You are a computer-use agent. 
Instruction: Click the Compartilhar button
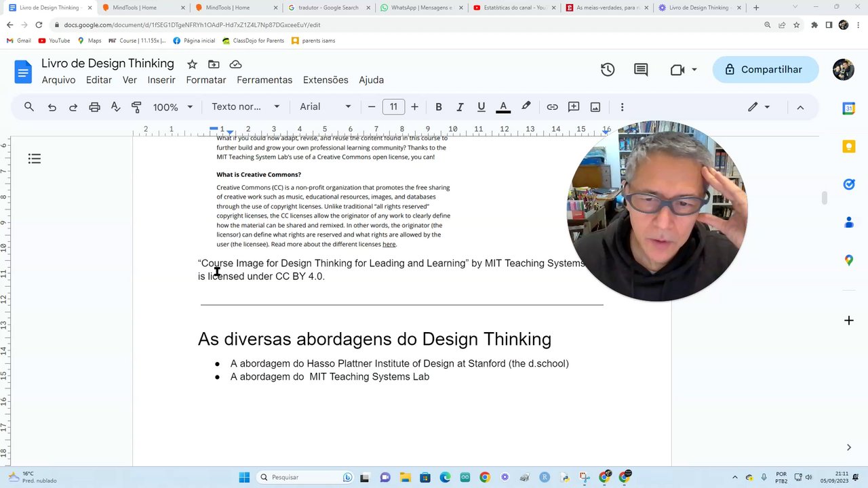click(x=765, y=70)
